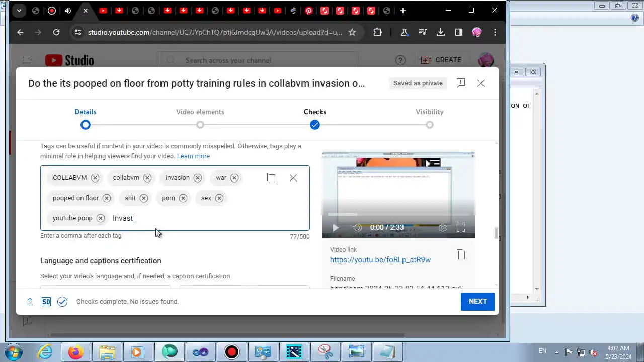Viewport: 644px width, 362px height.
Task: Open the channel account avatar
Action: (x=486, y=60)
